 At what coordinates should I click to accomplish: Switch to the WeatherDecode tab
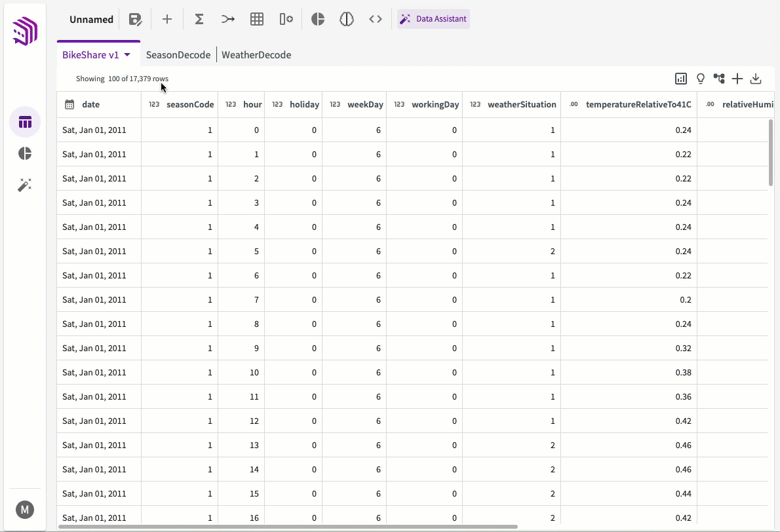click(x=256, y=54)
